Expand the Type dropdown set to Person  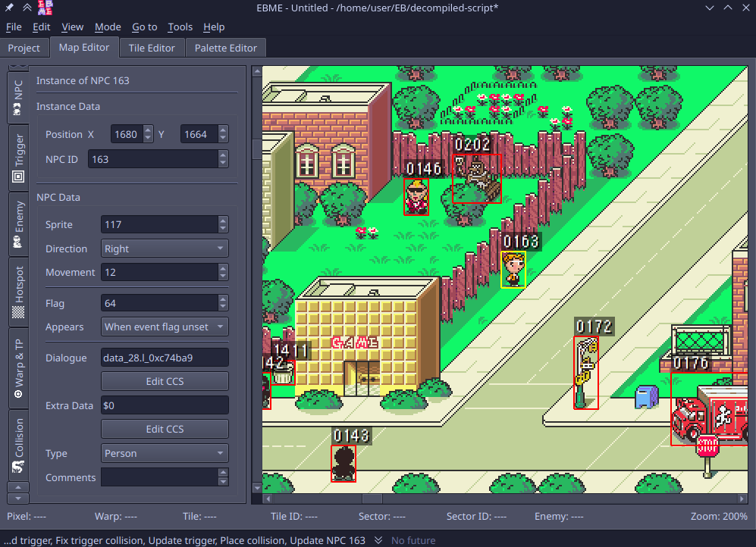pos(165,453)
